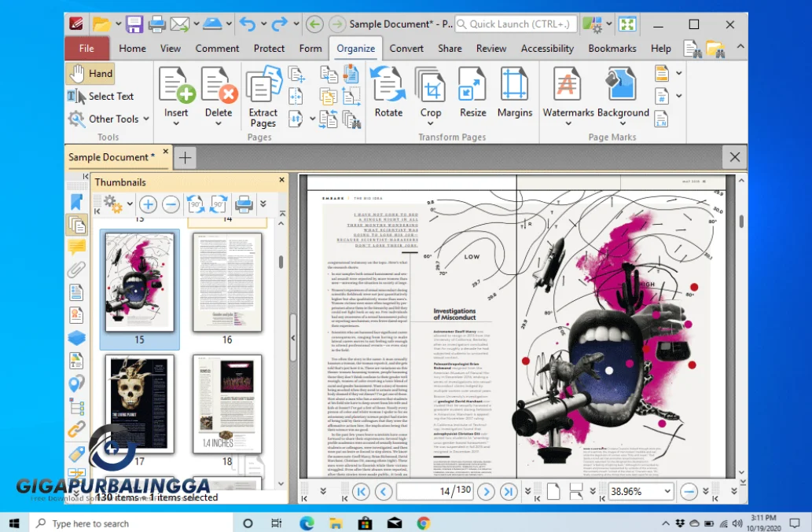The height and width of the screenshot is (532, 812).
Task: Click the Quick Launch search box
Action: 516,24
